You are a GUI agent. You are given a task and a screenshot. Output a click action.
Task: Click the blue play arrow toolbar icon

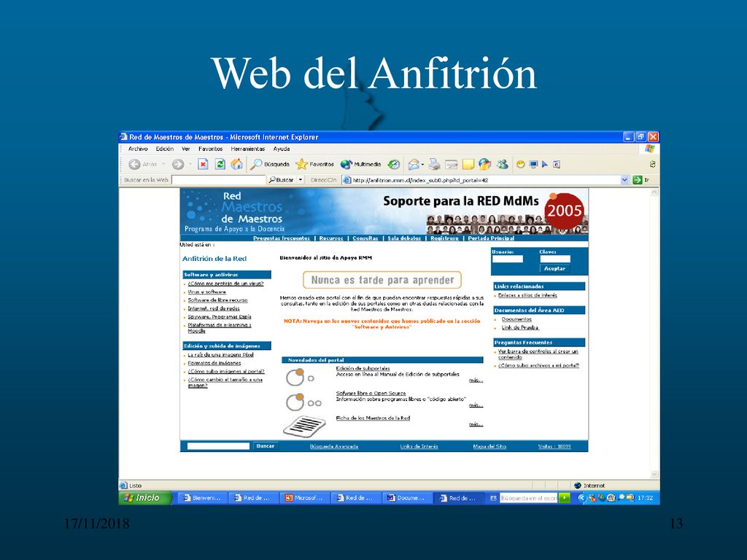544,164
